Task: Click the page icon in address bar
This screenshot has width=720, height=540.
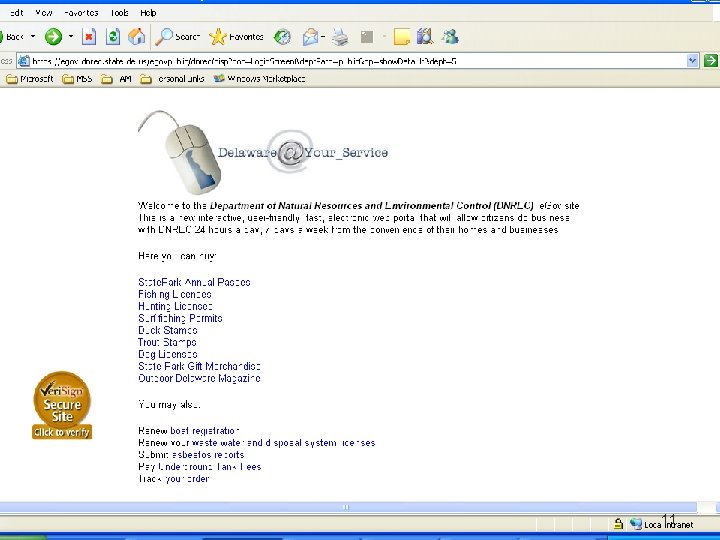Action: point(24,61)
